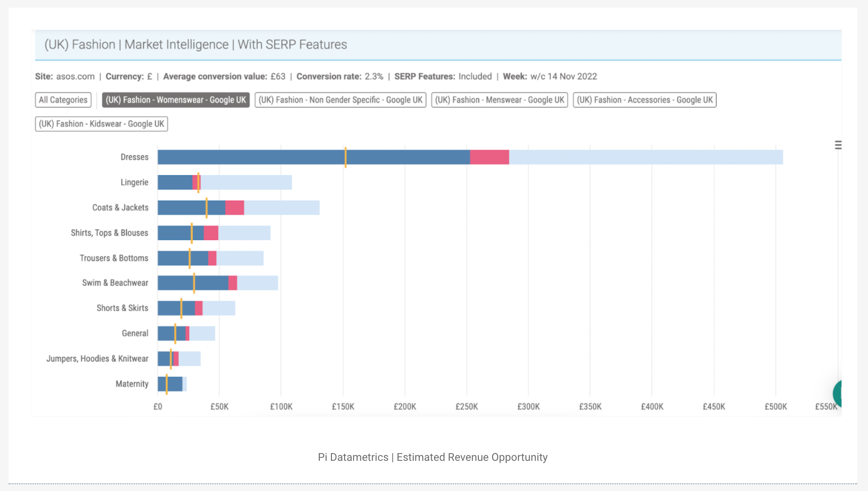Enable the Kidswear - Google UK category filter

point(101,123)
